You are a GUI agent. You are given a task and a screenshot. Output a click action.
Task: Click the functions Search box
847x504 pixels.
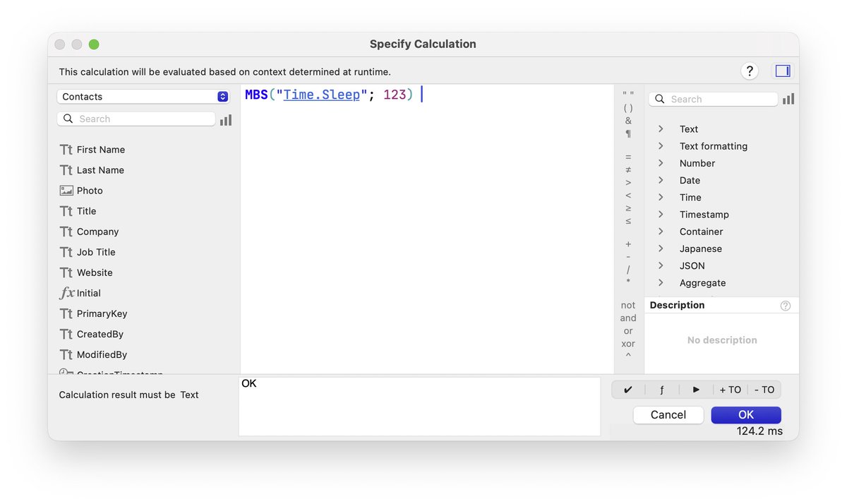coord(714,99)
